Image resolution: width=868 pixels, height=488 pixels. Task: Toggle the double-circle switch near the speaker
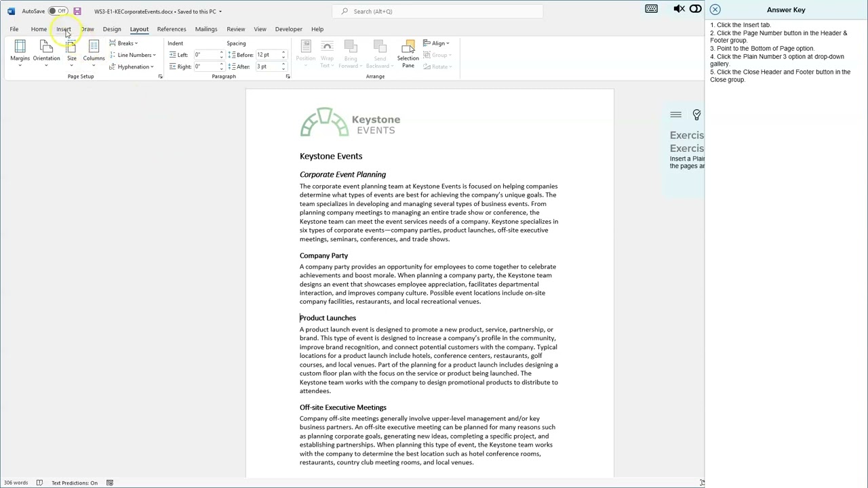pyautogui.click(x=695, y=9)
